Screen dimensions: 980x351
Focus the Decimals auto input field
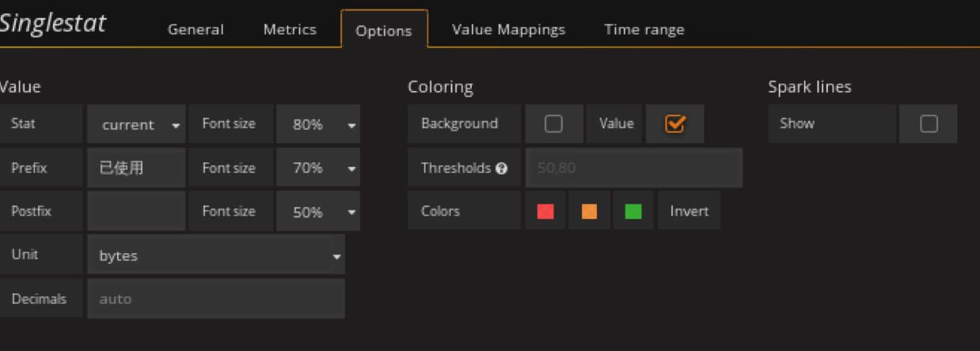pyautogui.click(x=216, y=299)
